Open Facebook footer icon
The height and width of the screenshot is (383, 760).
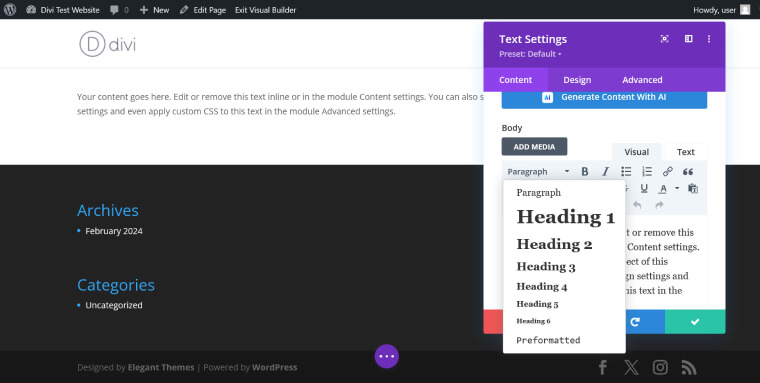(x=602, y=367)
